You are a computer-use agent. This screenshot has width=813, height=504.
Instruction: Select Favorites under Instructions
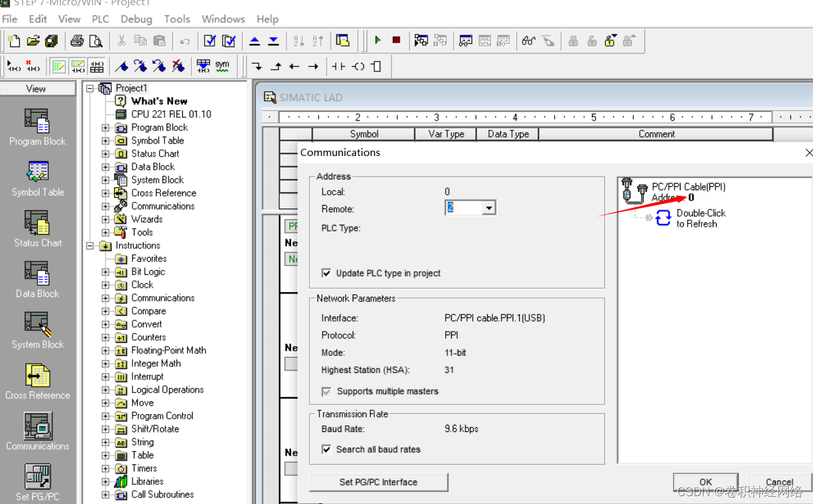coord(149,258)
